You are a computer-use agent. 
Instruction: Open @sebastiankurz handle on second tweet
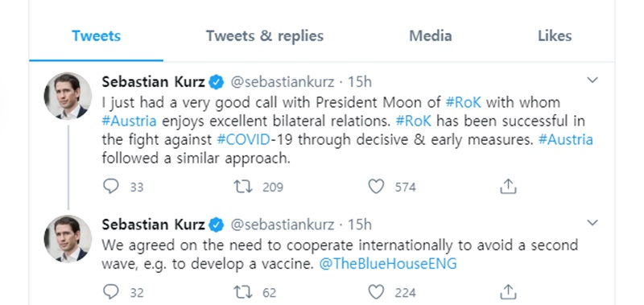283,225
